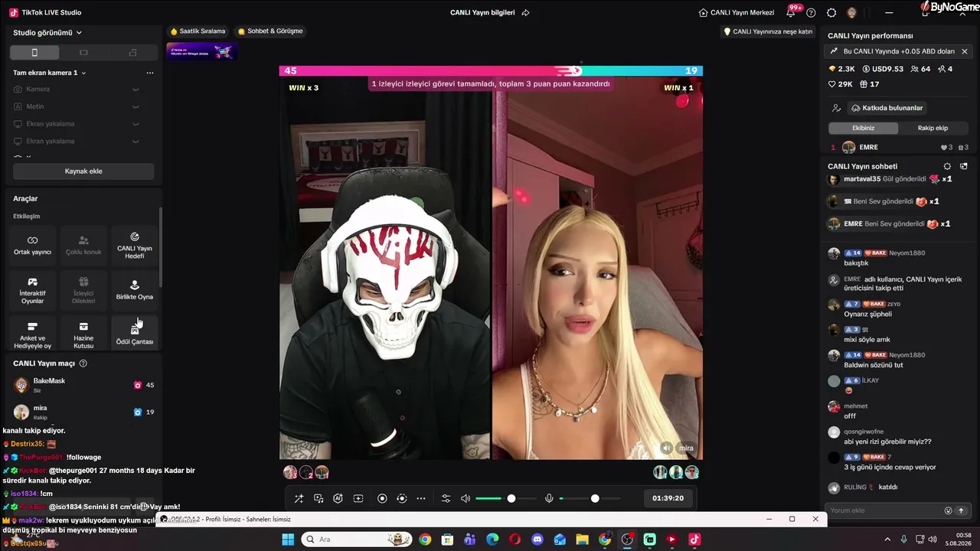Click the Windows taskbar search box
Viewport: 980px width, 551px height.
tap(357, 540)
